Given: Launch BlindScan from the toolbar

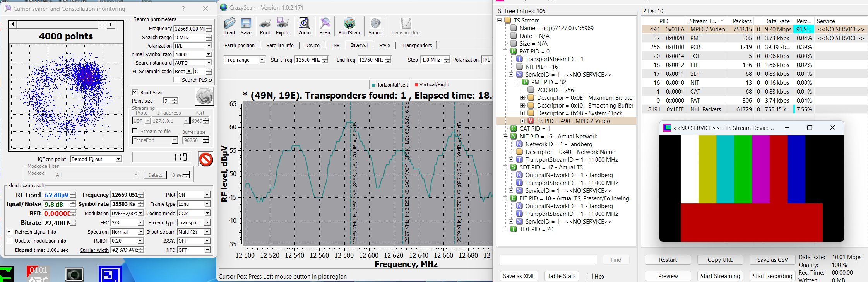Looking at the screenshot, I should click(349, 26).
